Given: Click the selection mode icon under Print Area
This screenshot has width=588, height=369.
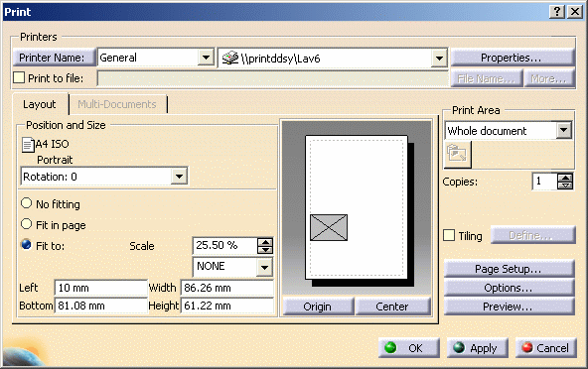Looking at the screenshot, I should (x=457, y=154).
